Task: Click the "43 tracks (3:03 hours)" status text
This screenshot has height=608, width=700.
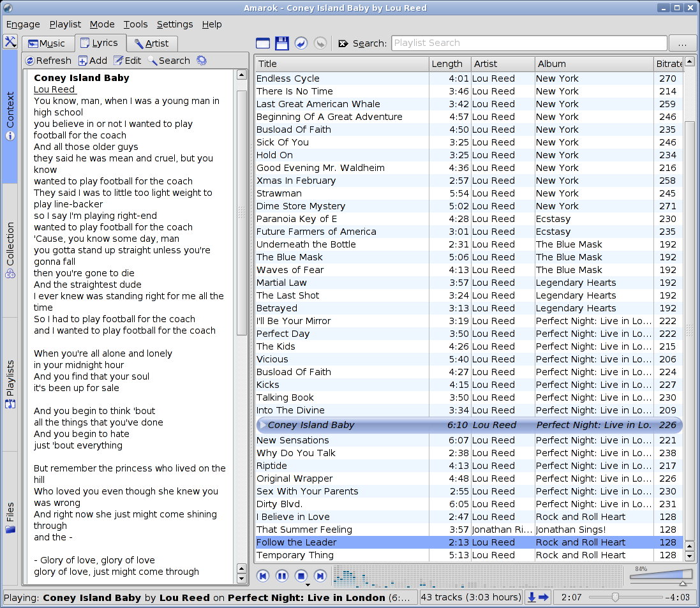Action: click(471, 597)
